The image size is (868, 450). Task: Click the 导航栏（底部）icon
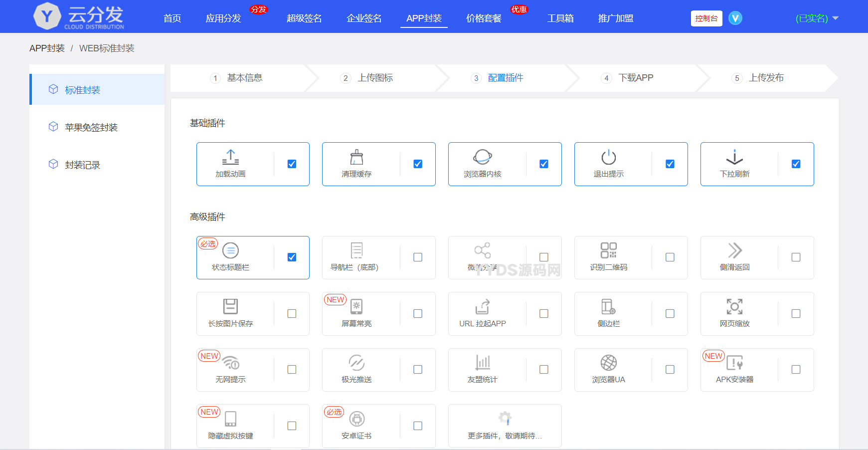[x=356, y=250]
